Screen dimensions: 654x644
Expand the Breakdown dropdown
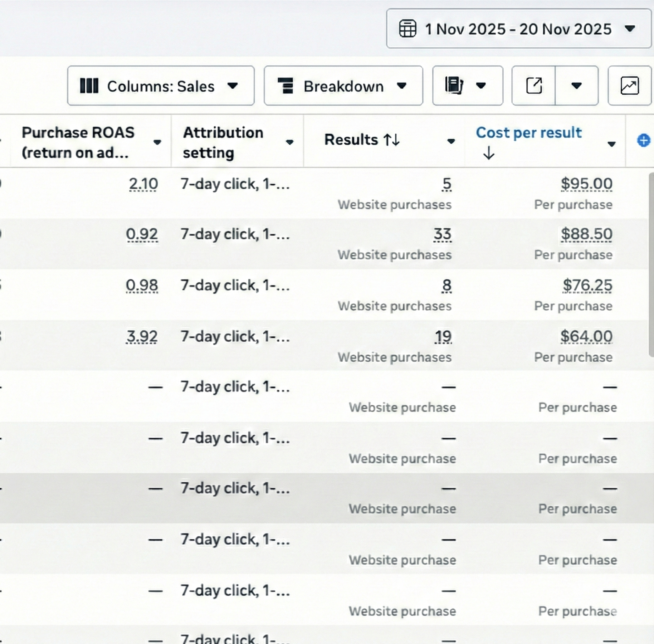click(x=402, y=86)
